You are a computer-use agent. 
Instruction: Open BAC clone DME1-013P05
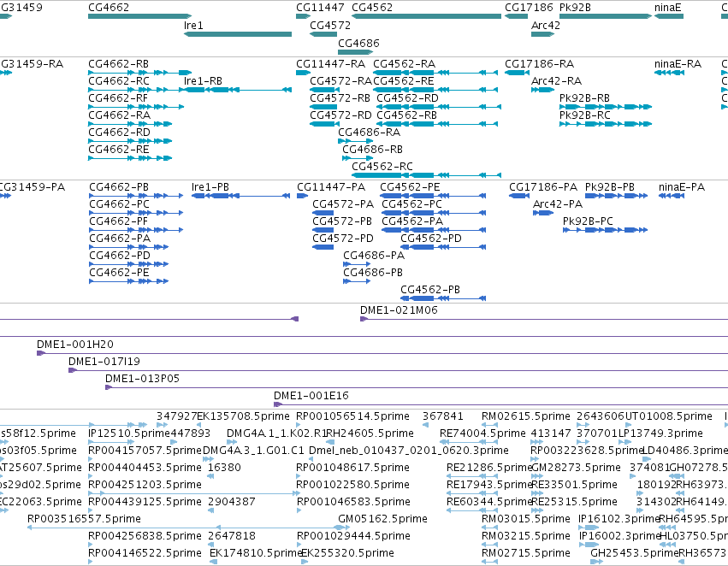[x=142, y=379]
